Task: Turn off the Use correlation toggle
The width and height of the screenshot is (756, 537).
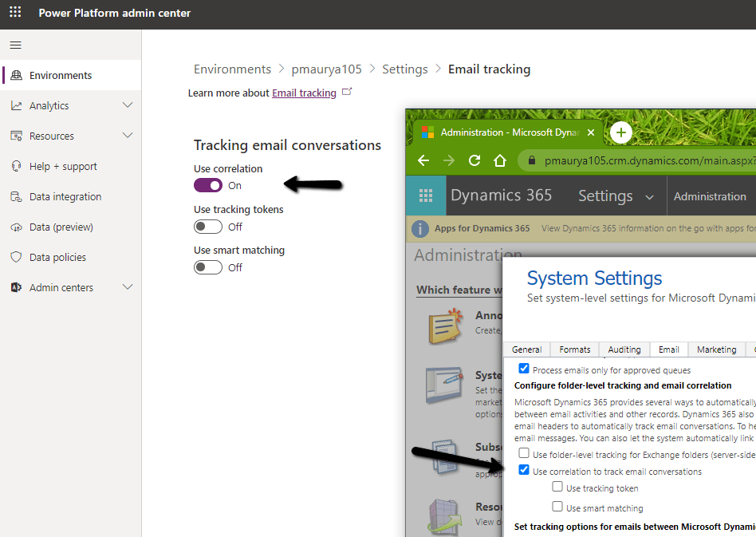Action: pos(208,185)
